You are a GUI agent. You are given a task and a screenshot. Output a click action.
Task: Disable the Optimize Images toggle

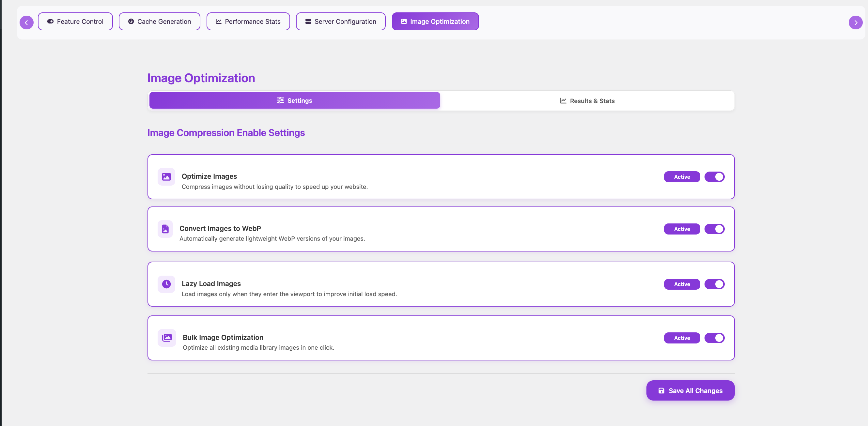[x=714, y=177]
